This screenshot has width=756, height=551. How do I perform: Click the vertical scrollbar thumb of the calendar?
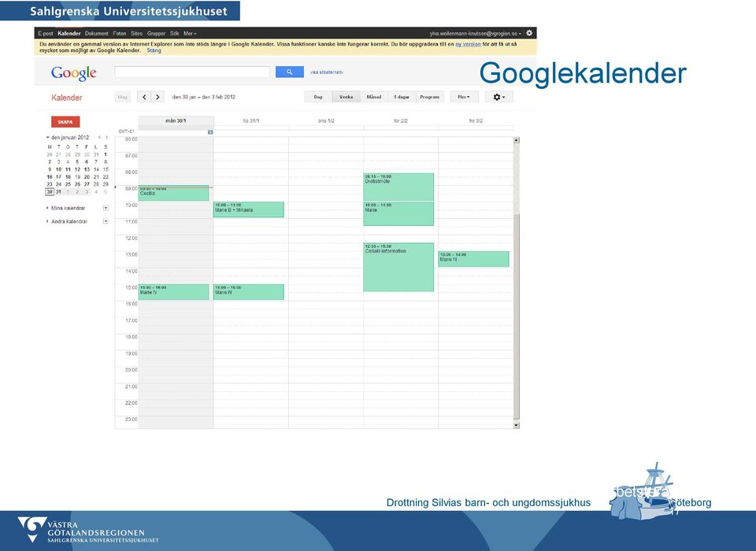coord(517,317)
